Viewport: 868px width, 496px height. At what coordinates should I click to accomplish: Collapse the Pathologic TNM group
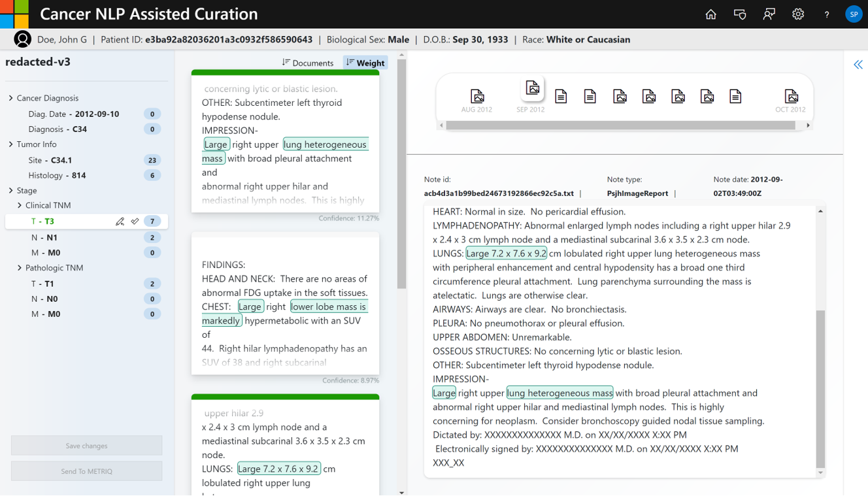(x=20, y=268)
